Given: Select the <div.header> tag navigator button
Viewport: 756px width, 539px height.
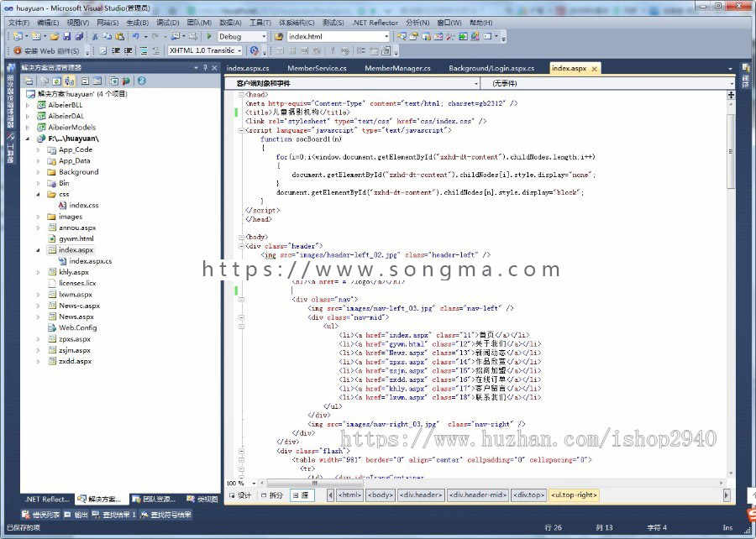Looking at the screenshot, I should 421,495.
